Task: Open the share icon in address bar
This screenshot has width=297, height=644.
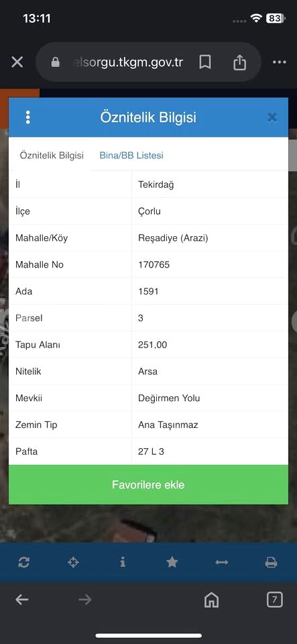Action: click(239, 62)
